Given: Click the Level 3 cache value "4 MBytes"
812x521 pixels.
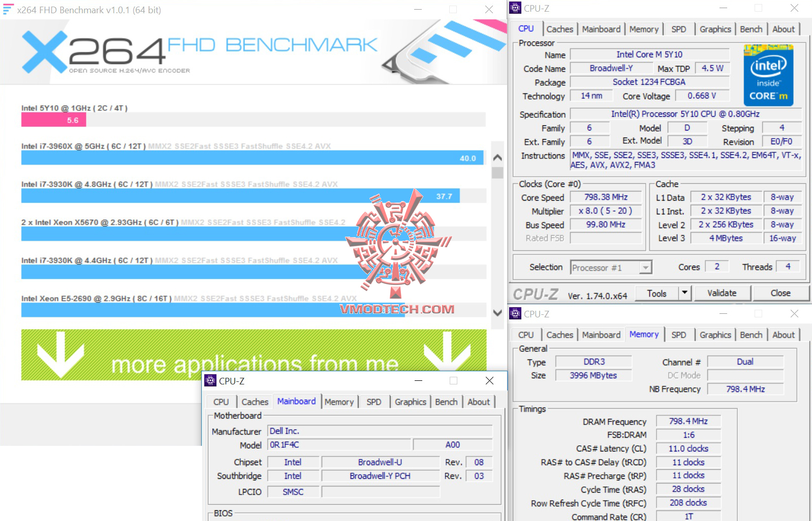Looking at the screenshot, I should 726,238.
